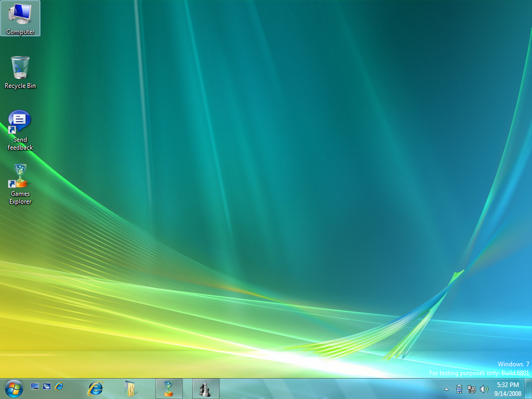The height and width of the screenshot is (399, 532).
Task: Click the Show Desktop bar beside the clock
Action: click(528, 389)
